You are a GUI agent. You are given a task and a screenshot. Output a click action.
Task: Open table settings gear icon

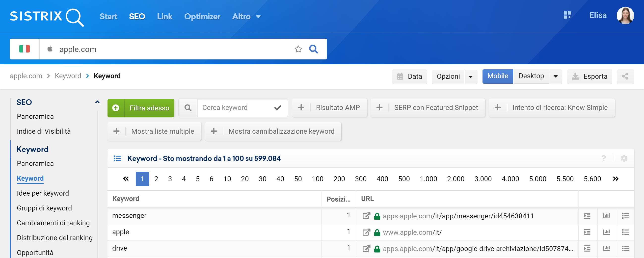coord(624,158)
